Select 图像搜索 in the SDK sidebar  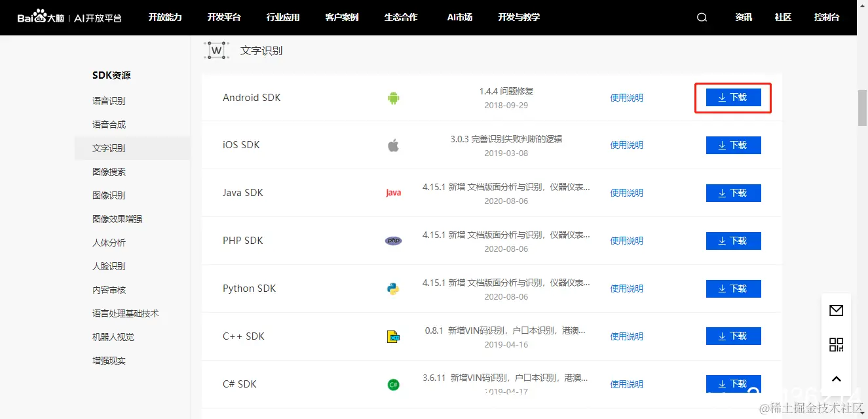109,172
